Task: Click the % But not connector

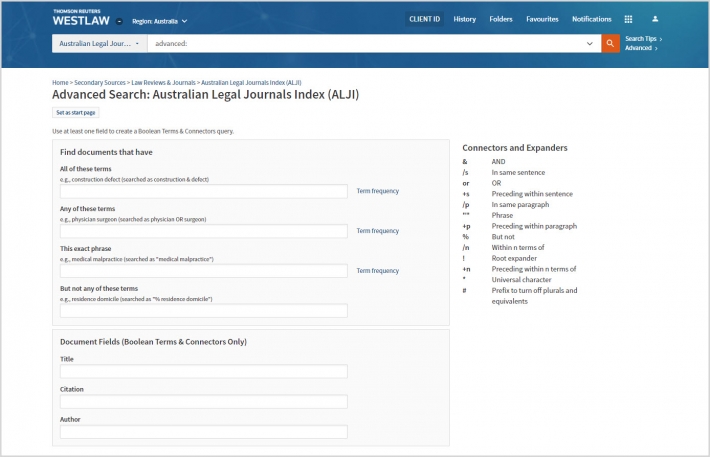Action: [489, 237]
